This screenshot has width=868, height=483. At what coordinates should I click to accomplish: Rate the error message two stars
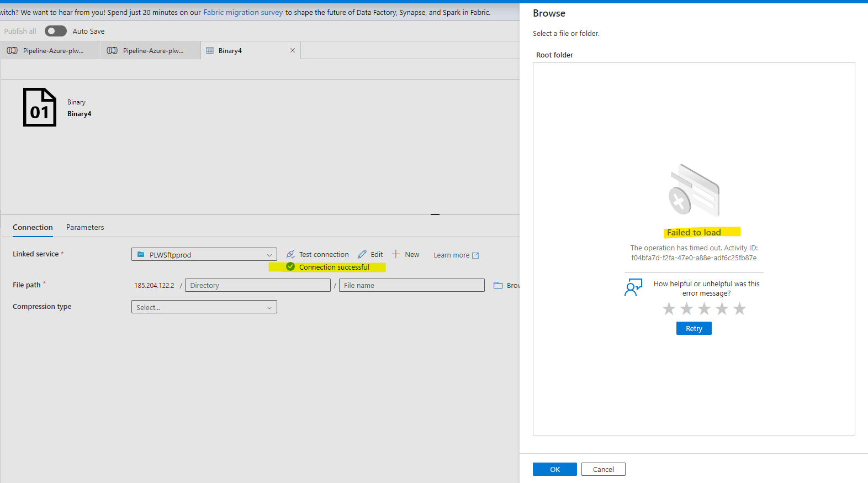686,308
